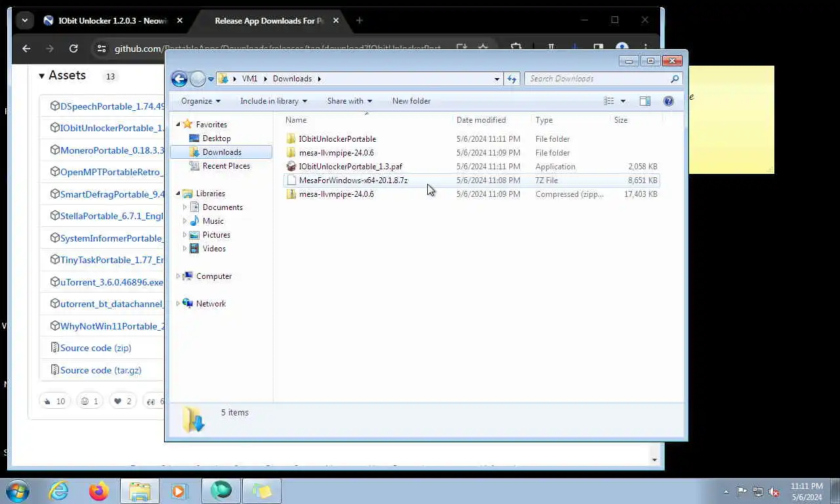This screenshot has width=840, height=504.
Task: Open Windows Media Player from taskbar
Action: (x=179, y=491)
